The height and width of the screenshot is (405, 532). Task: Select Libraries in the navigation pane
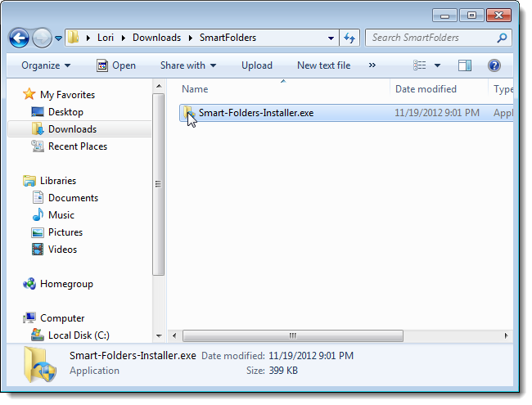tap(58, 181)
